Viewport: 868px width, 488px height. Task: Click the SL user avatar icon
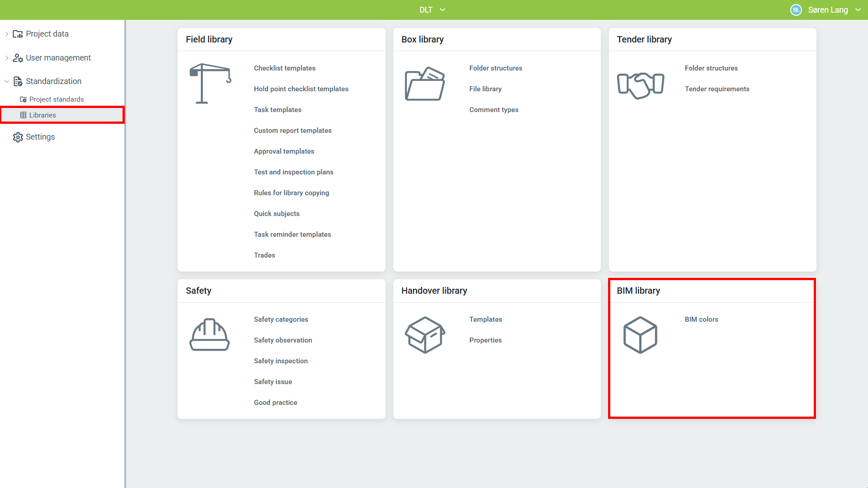click(x=796, y=10)
